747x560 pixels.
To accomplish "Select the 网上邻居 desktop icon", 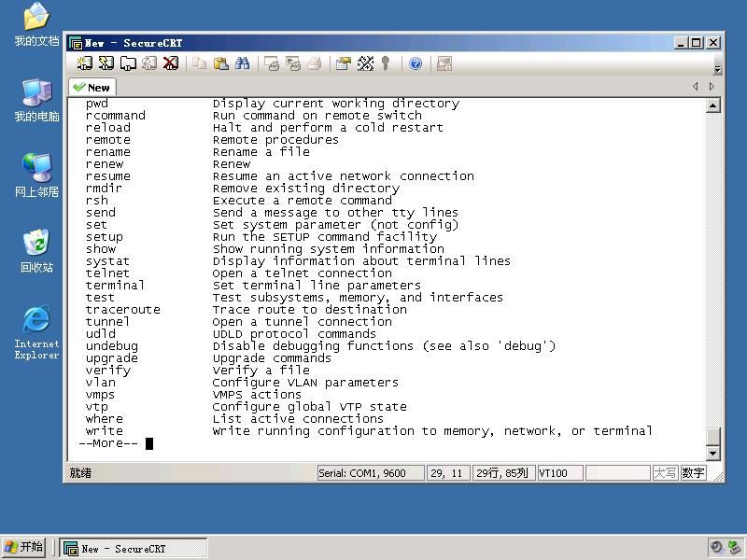I will [x=36, y=175].
